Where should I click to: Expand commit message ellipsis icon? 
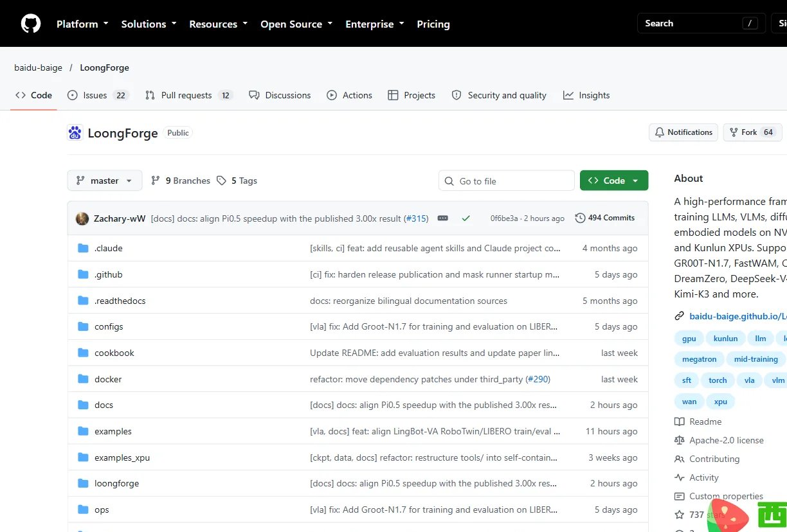tap(442, 218)
